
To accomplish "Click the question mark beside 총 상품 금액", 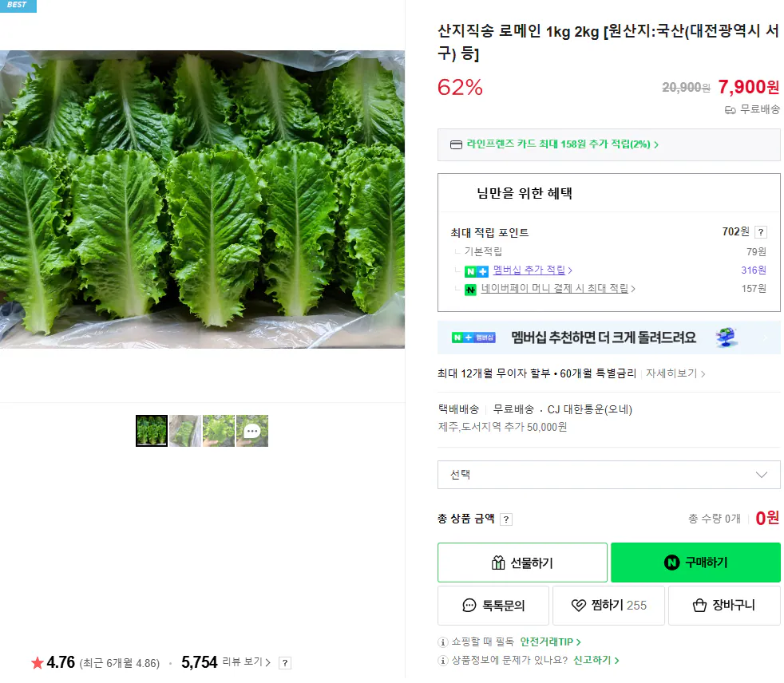I will (507, 519).
